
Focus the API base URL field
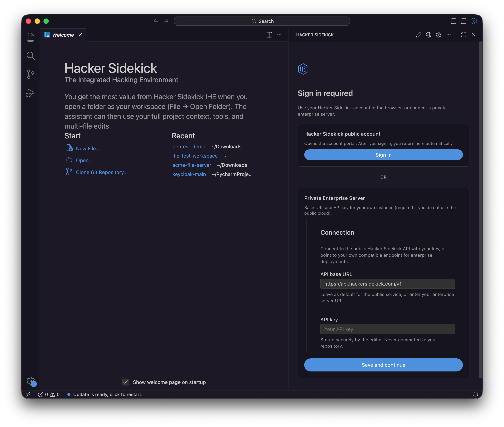pos(388,284)
